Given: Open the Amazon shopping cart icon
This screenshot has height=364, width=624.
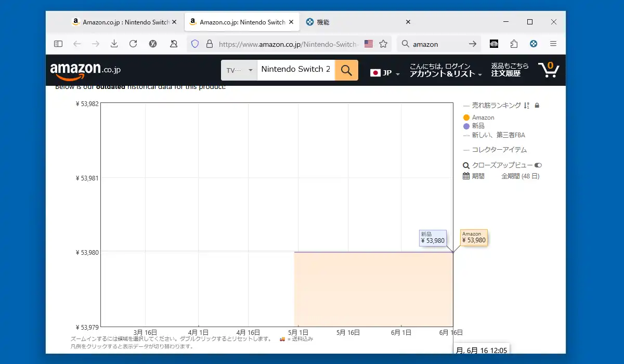Looking at the screenshot, I should coord(549,70).
